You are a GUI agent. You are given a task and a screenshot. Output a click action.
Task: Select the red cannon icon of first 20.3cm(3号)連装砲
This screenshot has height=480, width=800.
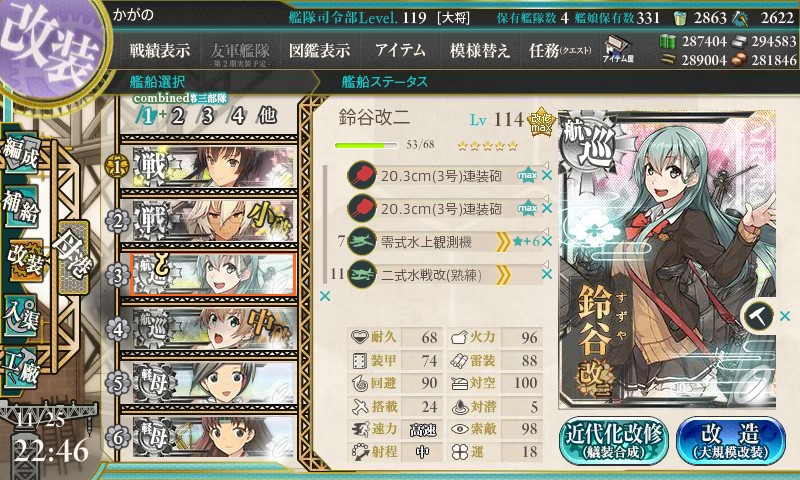coord(361,175)
